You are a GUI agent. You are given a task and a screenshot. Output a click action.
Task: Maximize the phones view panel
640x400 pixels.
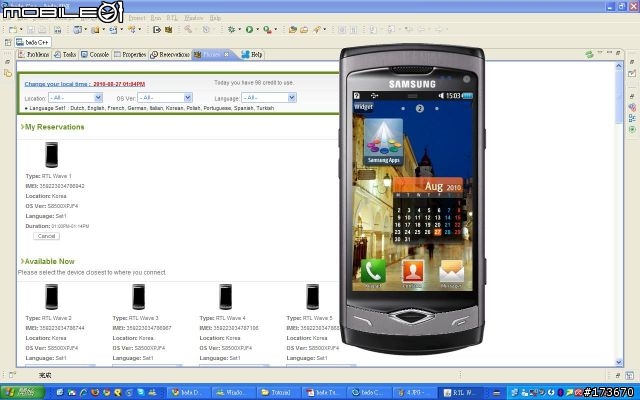pyautogui.click(x=618, y=52)
